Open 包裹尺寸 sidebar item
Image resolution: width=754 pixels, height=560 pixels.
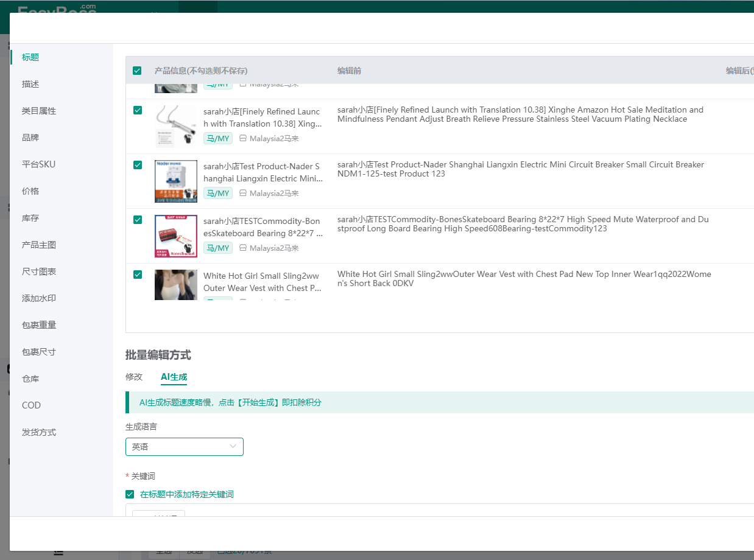tap(39, 352)
